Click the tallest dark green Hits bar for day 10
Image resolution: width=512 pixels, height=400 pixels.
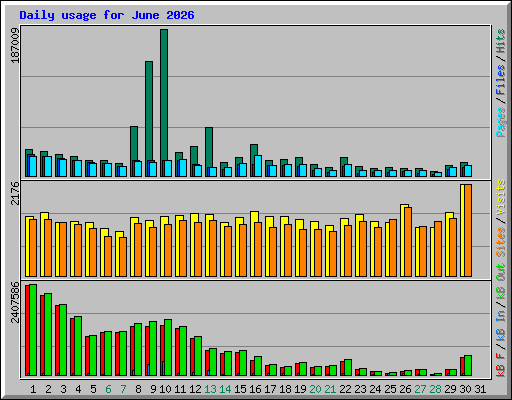[x=164, y=95]
